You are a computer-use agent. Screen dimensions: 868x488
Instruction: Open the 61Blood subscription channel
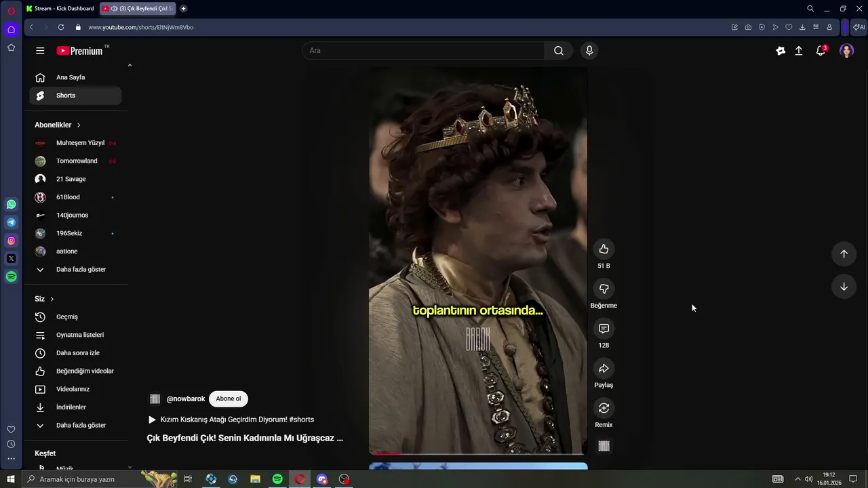[75, 197]
